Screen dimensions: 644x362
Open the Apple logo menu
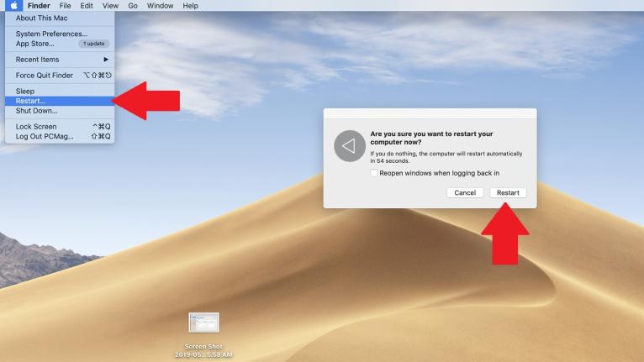click(x=13, y=6)
